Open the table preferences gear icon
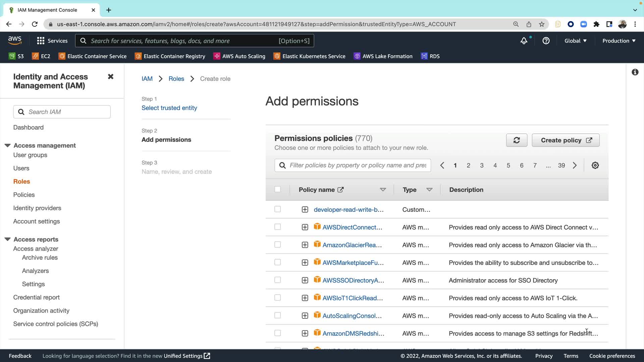The height and width of the screenshot is (362, 644). pos(595,165)
